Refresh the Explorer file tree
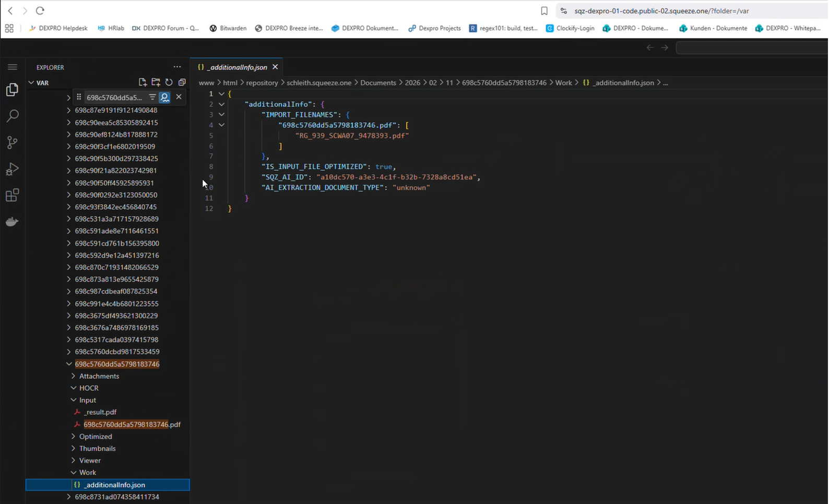This screenshot has height=504, width=829. 169,82
